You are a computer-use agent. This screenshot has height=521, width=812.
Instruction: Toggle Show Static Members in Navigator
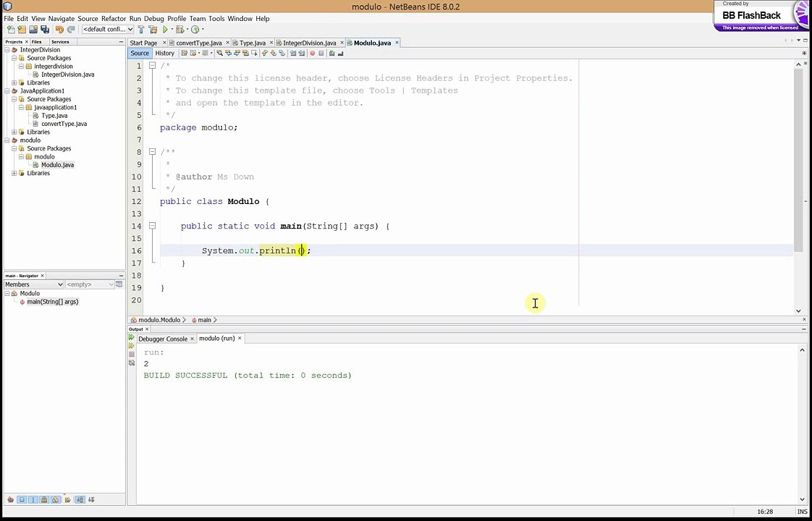click(x=33, y=500)
